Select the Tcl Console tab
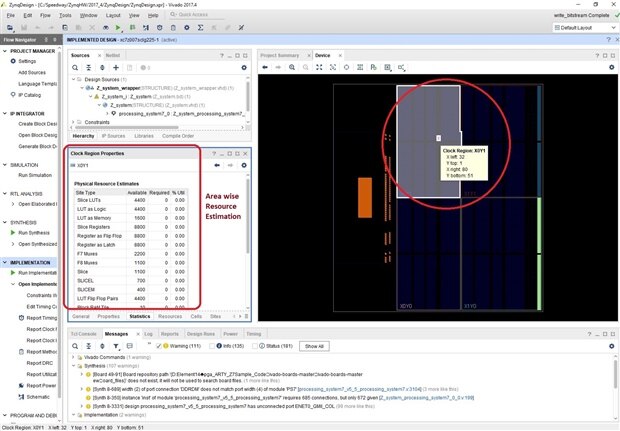The width and height of the screenshot is (620, 431). [84, 333]
